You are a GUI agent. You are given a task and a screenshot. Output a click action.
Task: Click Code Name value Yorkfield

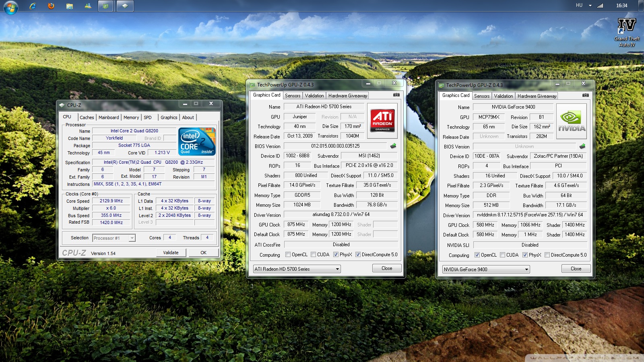point(114,138)
